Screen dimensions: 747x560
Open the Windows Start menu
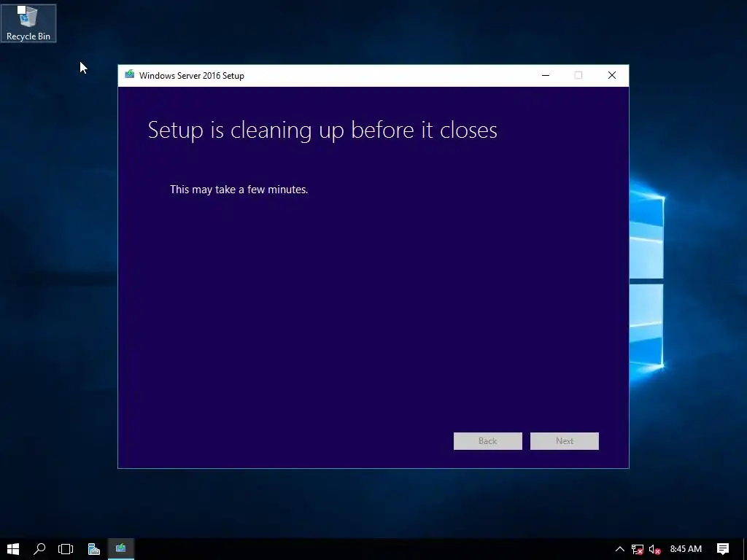[13, 549]
